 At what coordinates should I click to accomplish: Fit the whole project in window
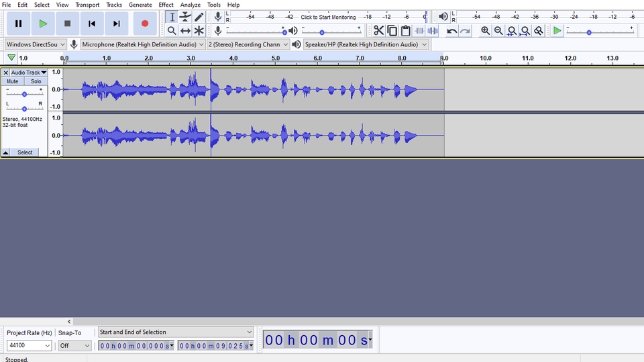tap(525, 30)
